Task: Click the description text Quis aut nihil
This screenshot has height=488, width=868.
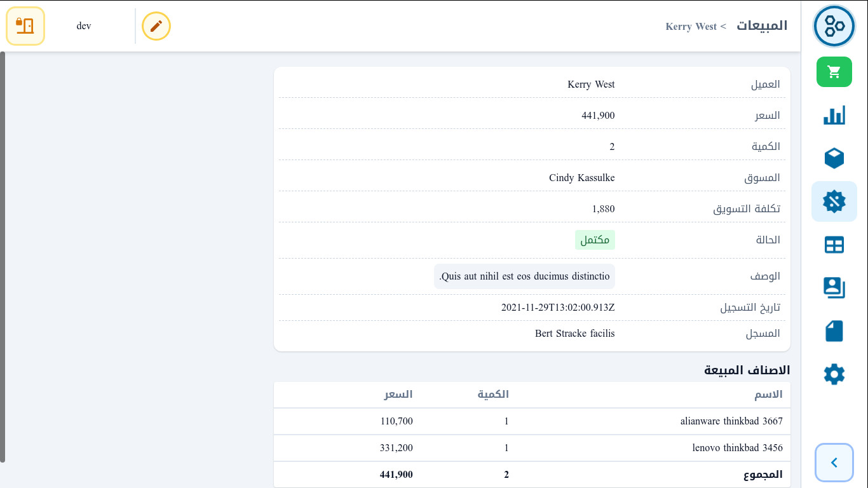Action: click(525, 276)
